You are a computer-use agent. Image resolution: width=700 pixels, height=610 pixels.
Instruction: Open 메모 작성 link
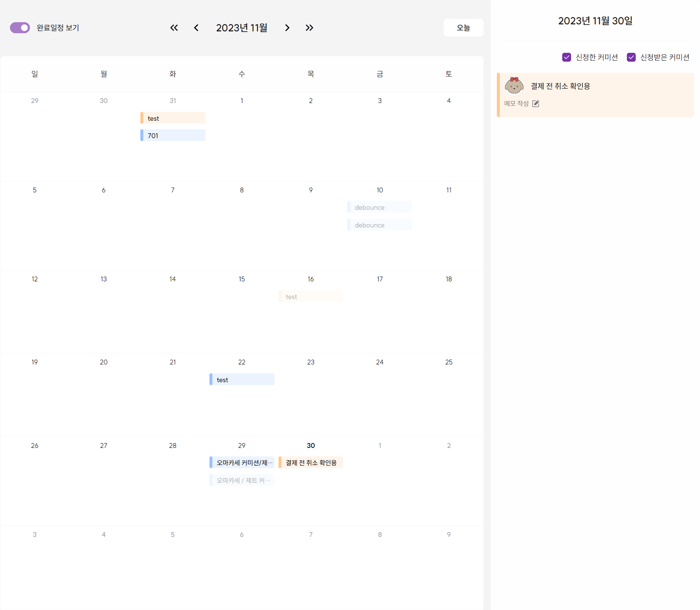coord(516,104)
